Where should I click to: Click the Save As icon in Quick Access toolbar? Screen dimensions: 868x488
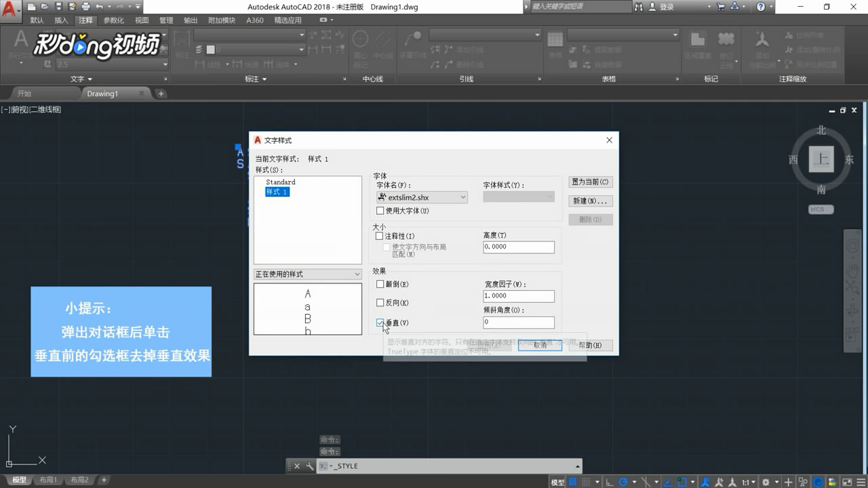coord(72,7)
